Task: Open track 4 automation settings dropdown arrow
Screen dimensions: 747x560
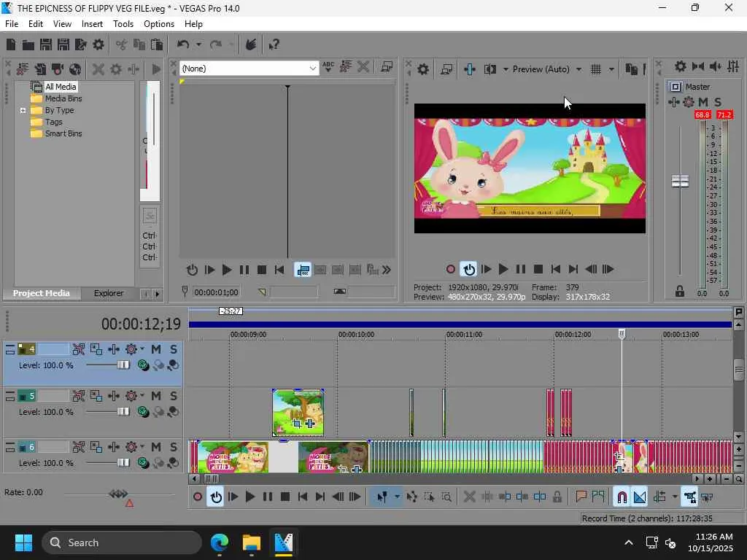Action: point(142,349)
